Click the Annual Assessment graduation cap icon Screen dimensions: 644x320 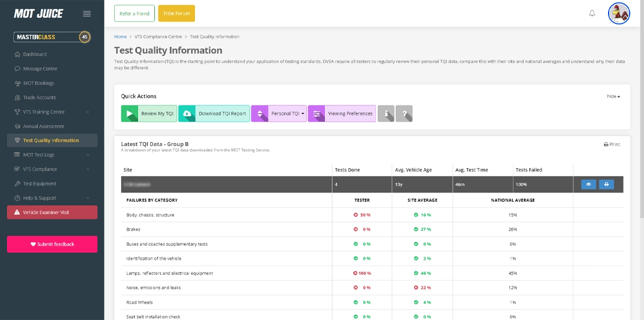point(17,126)
